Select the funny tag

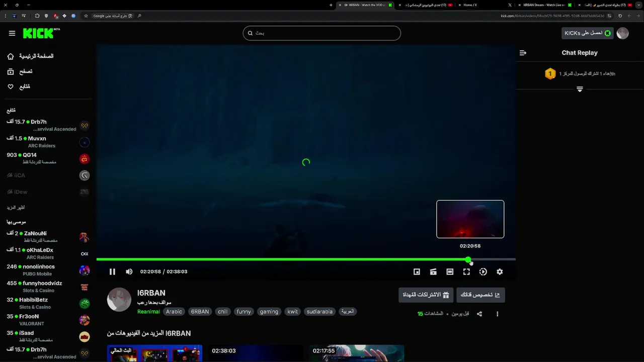[244, 312]
